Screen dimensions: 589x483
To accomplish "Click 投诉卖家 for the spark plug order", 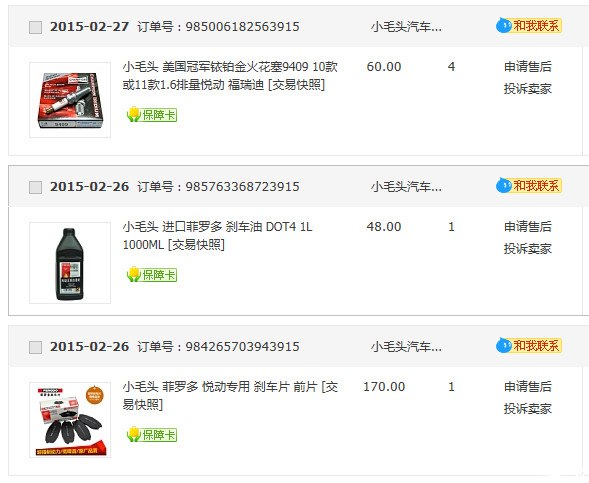I will (528, 89).
